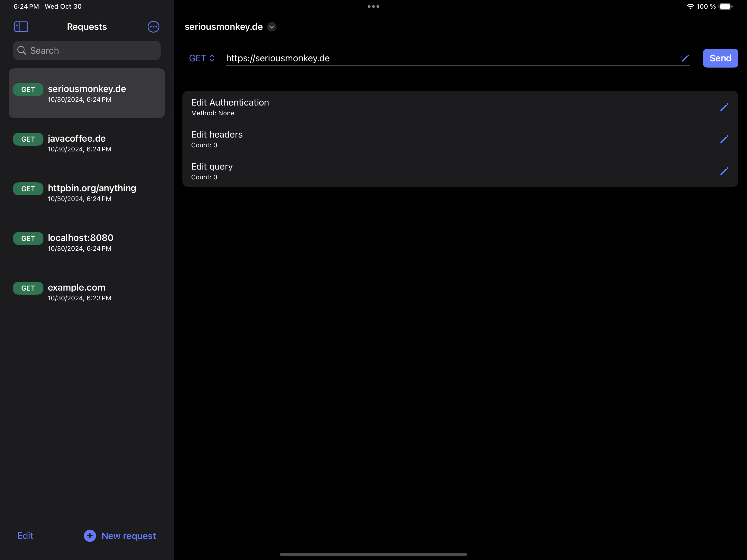Image resolution: width=747 pixels, height=560 pixels.
Task: Tap the three-dot multitasking control
Action: pyautogui.click(x=373, y=7)
